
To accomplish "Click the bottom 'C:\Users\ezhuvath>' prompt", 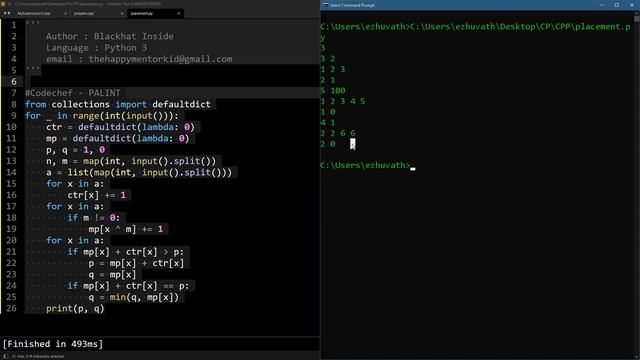I will click(365, 165).
